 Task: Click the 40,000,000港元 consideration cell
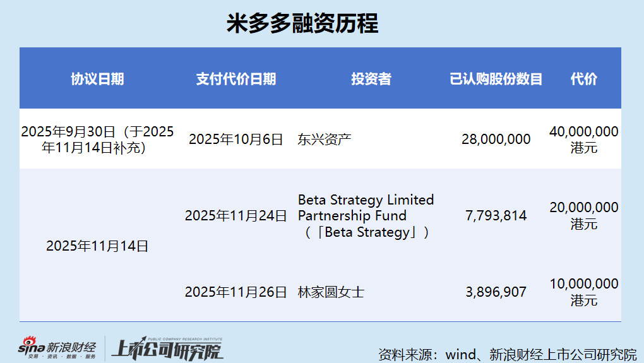pos(583,140)
